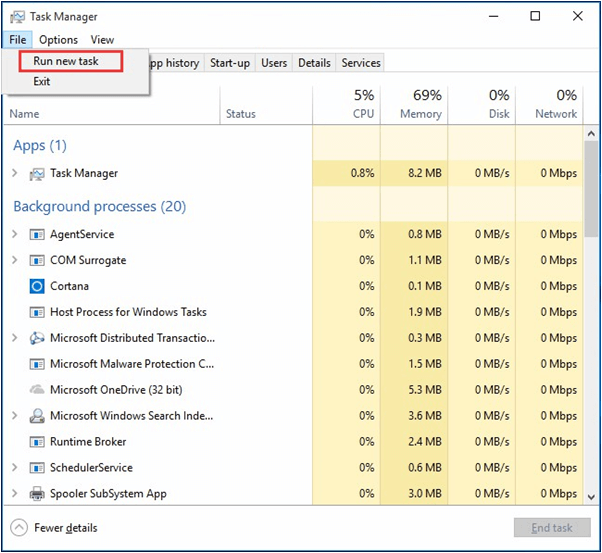This screenshot has height=553, width=602.
Task: Click the Fewer details label
Action: [66, 528]
